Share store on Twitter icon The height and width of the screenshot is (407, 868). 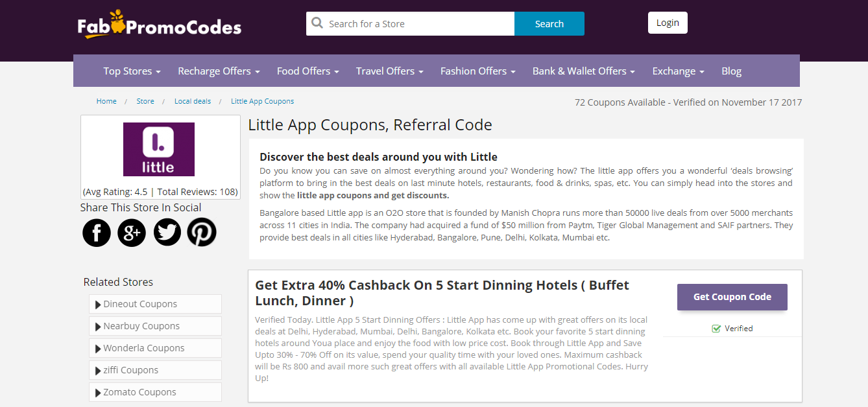tap(167, 232)
